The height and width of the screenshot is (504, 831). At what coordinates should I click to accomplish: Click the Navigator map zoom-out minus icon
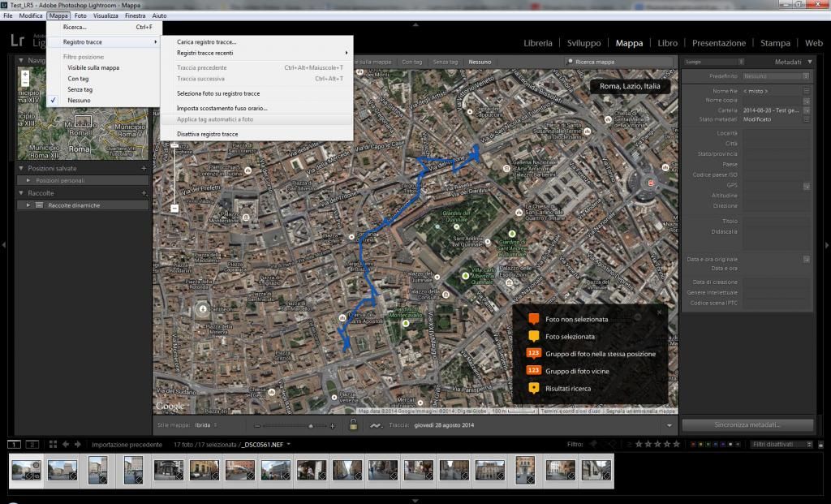point(25,83)
